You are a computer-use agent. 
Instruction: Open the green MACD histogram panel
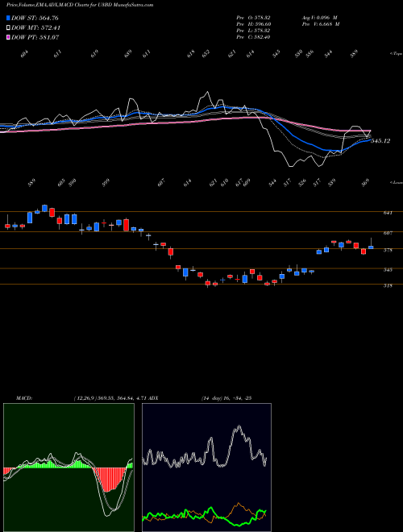click(x=69, y=468)
